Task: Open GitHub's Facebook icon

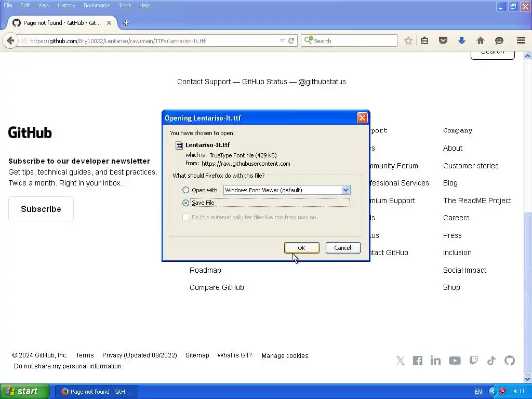Action: 418,361
